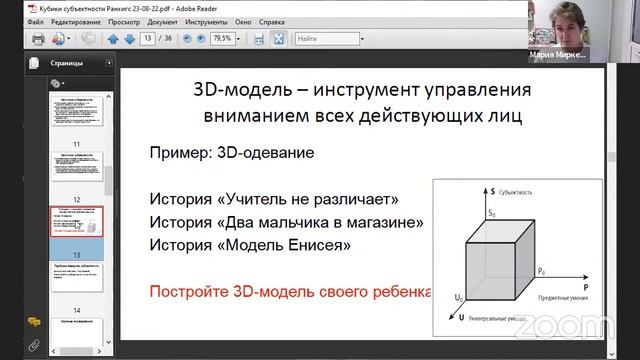Image resolution: width=640 pixels, height=360 pixels.
Task: Click the Print icon in toolbar
Action: click(38, 39)
